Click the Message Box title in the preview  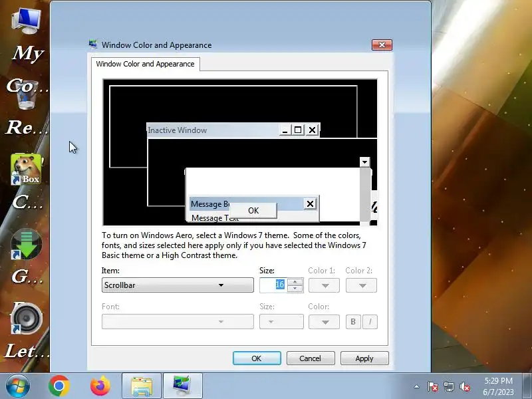[x=210, y=204]
